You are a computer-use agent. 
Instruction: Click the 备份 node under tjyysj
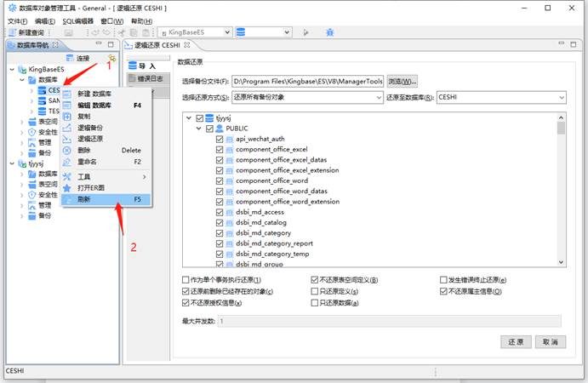(40, 215)
